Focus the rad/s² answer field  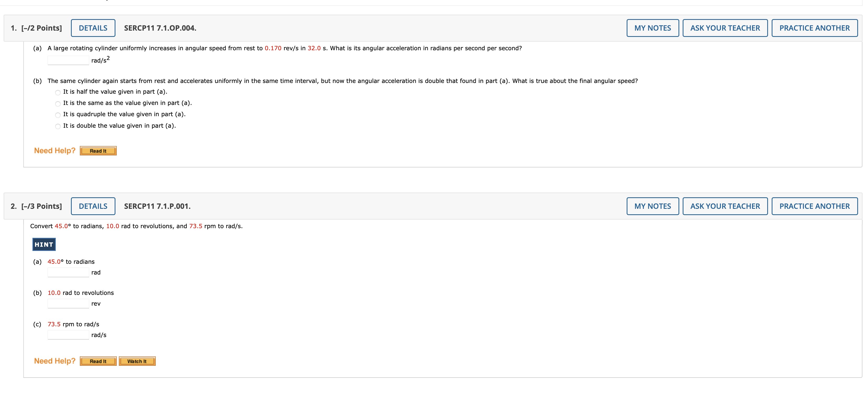(68, 61)
